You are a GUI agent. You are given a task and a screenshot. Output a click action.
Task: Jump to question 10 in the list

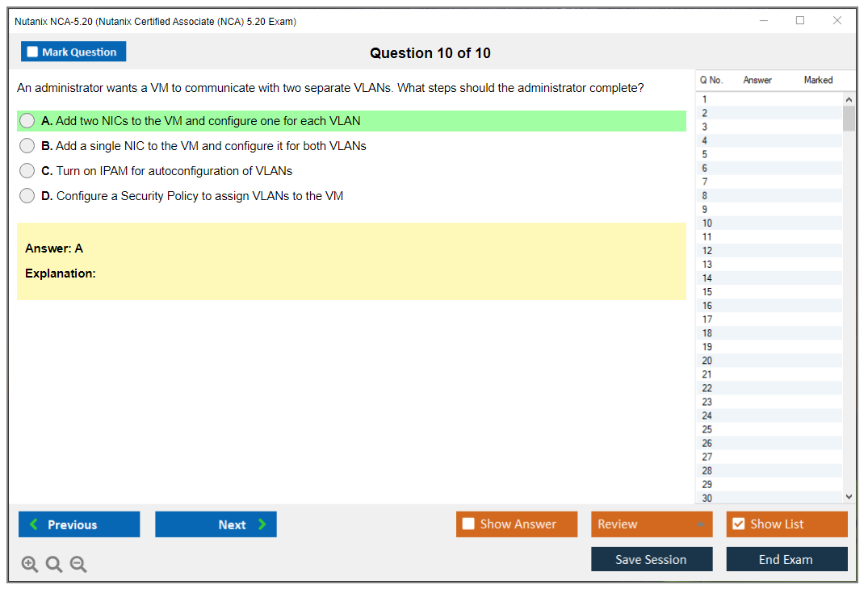point(707,223)
